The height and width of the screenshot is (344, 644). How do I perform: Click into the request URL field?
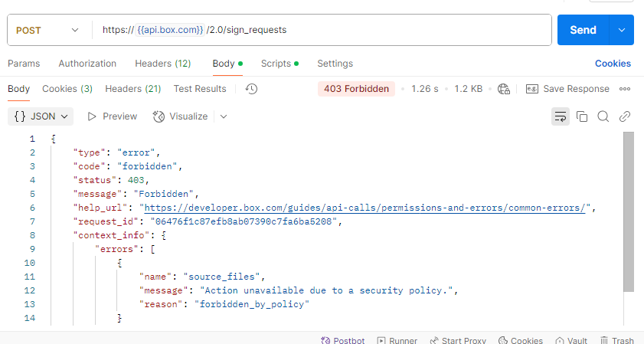click(322, 30)
